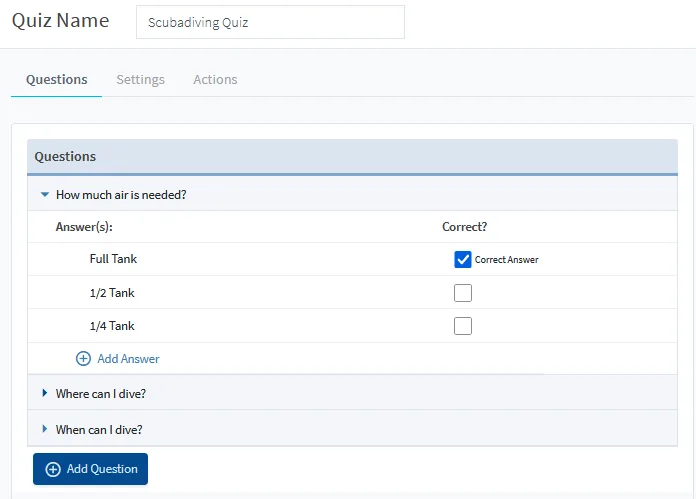Open the Settings tab
Screen dimensions: 696x499
coord(140,79)
